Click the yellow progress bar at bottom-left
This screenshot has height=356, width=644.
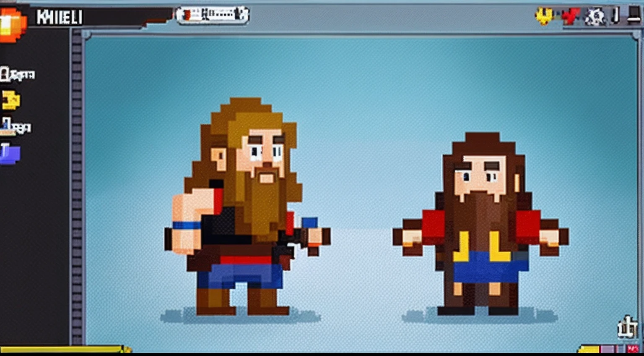click(x=63, y=349)
